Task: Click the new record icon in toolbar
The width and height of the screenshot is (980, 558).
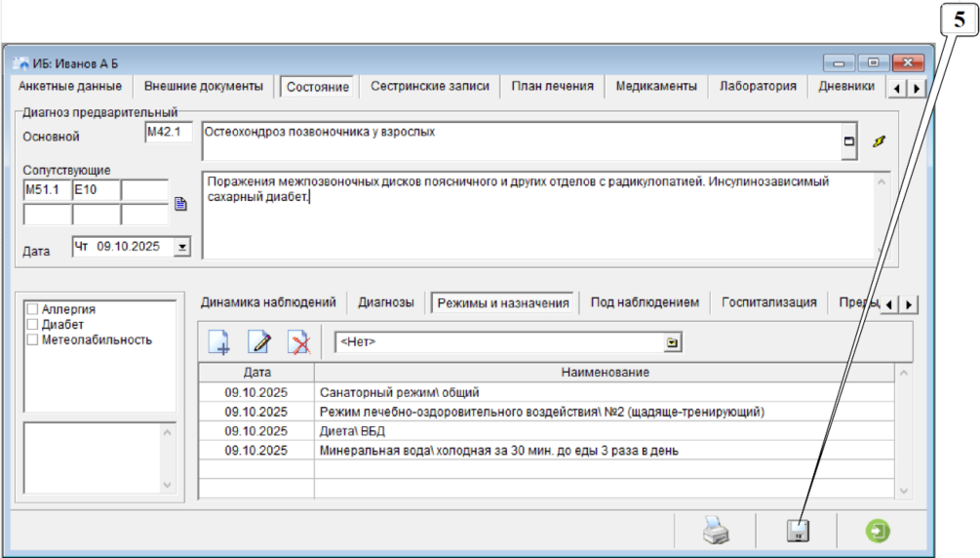Action: point(219,342)
